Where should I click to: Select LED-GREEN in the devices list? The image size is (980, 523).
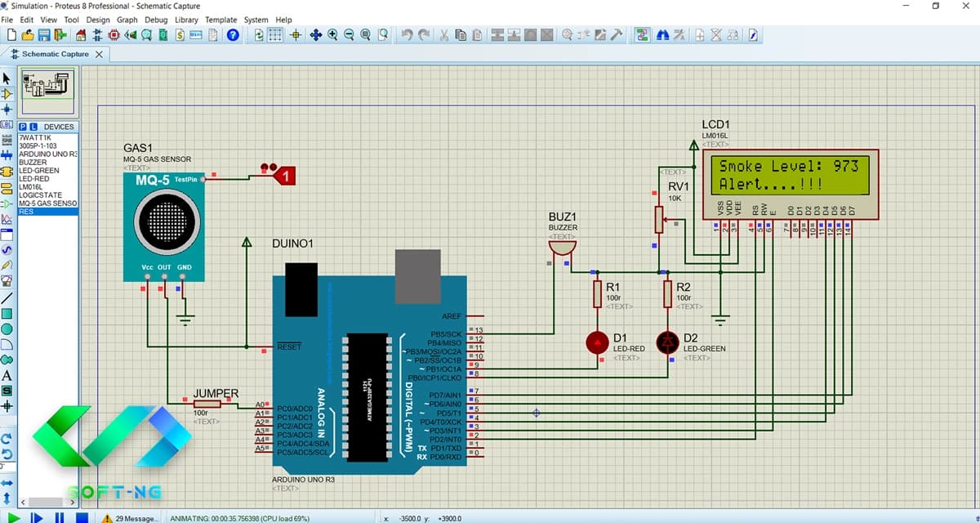tap(47, 170)
